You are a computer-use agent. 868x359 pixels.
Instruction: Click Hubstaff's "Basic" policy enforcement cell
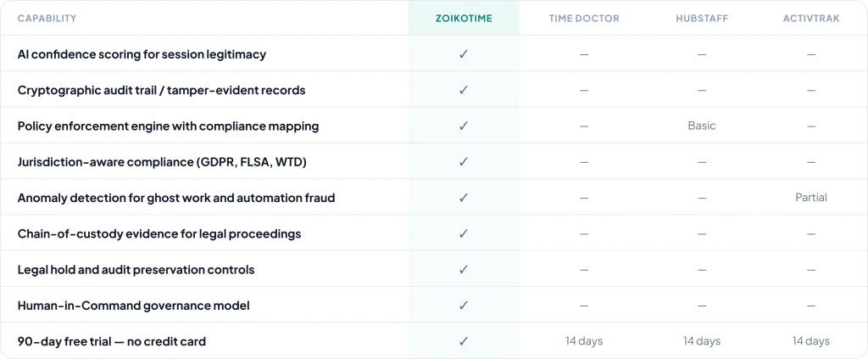(x=702, y=126)
